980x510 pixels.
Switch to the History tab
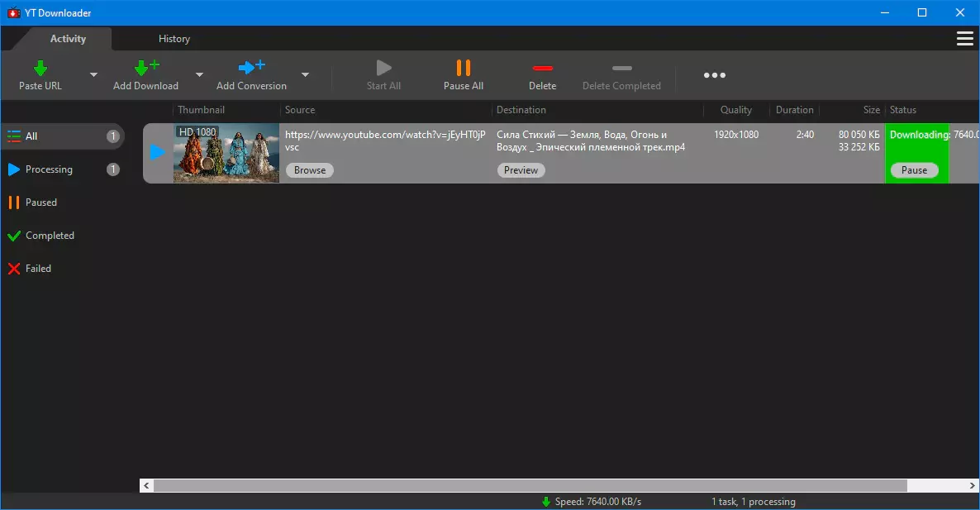pos(174,39)
